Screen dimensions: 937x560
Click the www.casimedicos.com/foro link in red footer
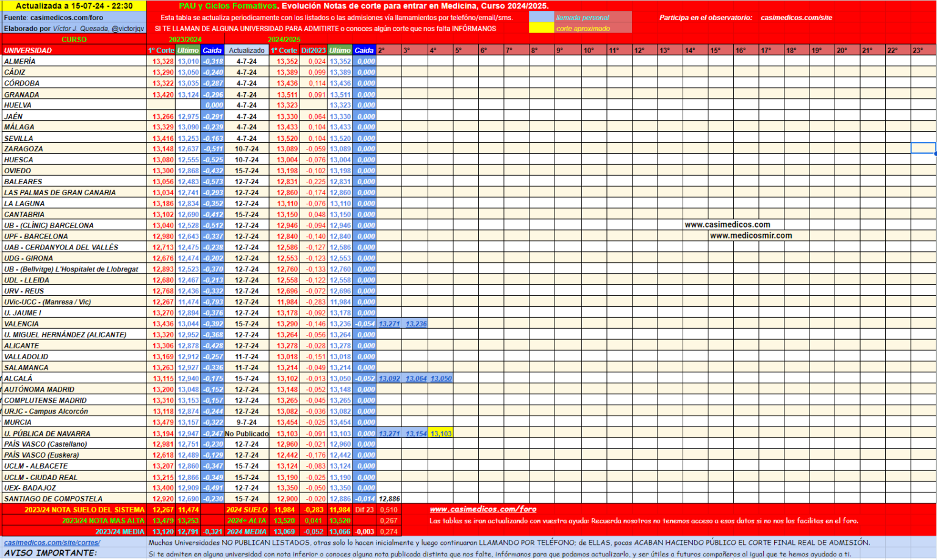pos(483,509)
